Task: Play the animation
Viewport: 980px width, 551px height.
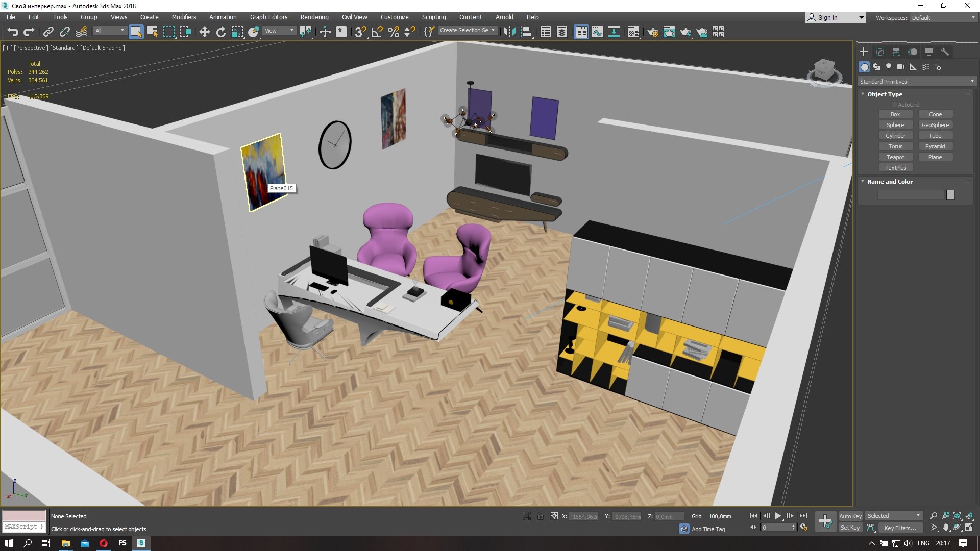Action: 778,516
